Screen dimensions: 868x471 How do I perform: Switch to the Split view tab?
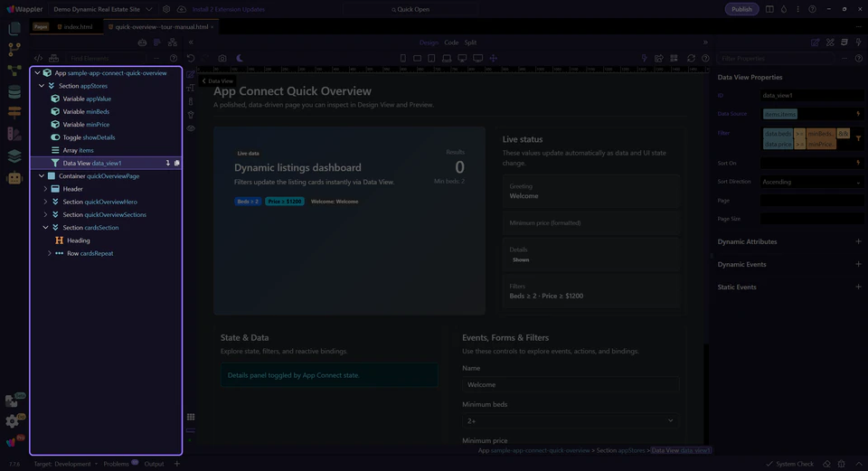(470, 42)
